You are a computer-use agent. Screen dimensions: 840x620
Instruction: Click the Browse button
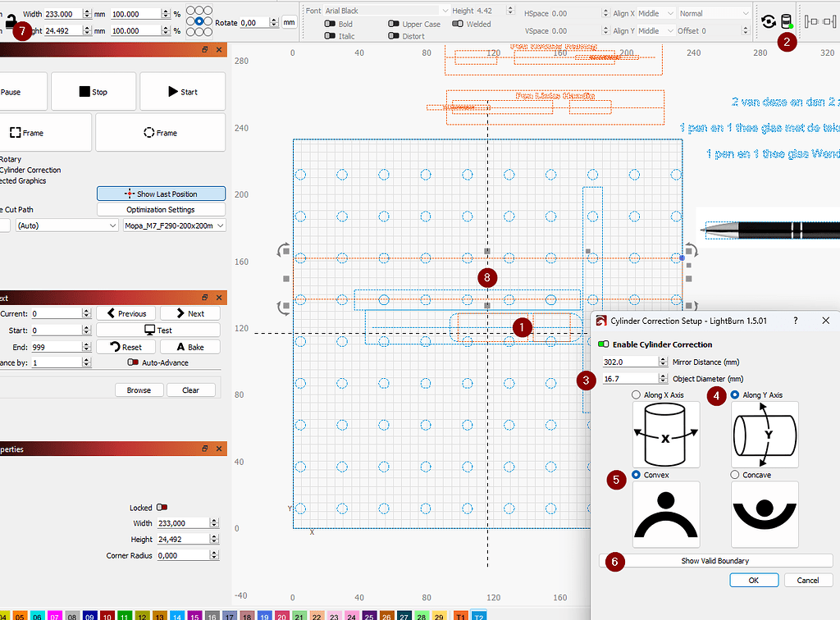tap(139, 390)
